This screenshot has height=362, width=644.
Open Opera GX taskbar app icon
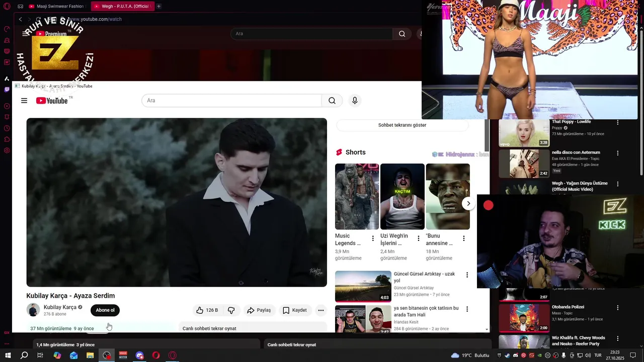pyautogui.click(x=173, y=355)
